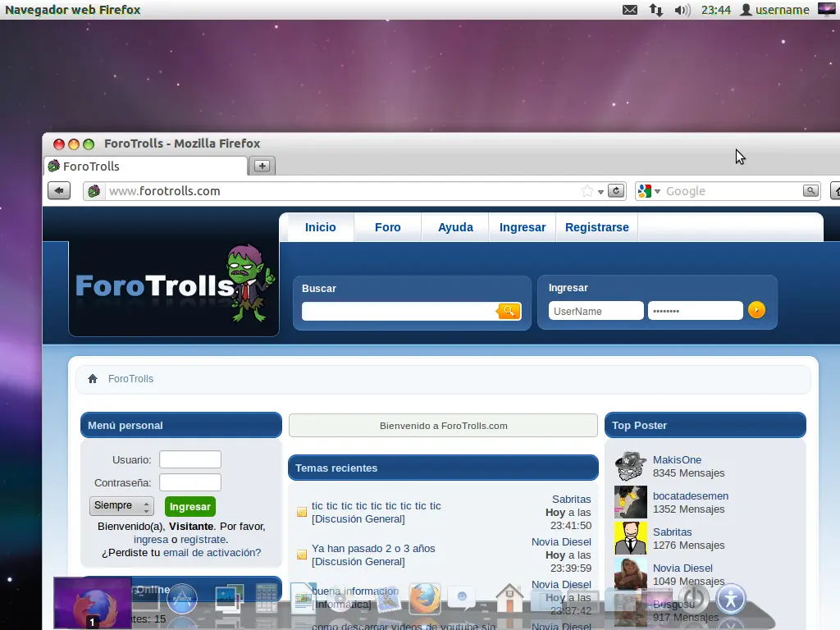Viewport: 840px width, 630px height.
Task: Click the 23:44 clock in top panel
Action: tap(715, 10)
